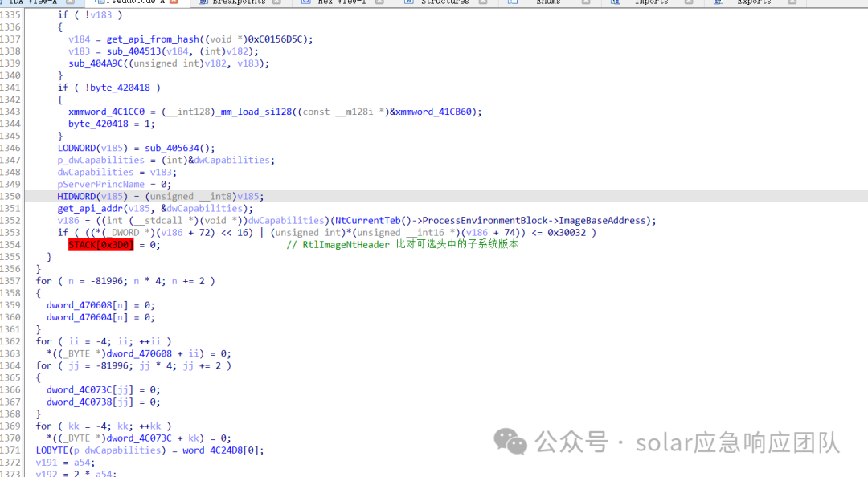
Task: Select the LOBYTE macro on line 1371
Action: [x=52, y=450]
